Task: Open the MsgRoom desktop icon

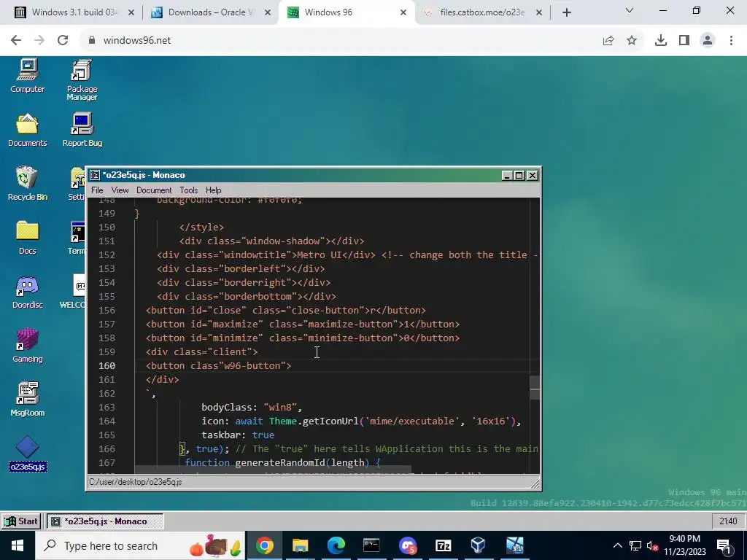Action: (x=27, y=400)
